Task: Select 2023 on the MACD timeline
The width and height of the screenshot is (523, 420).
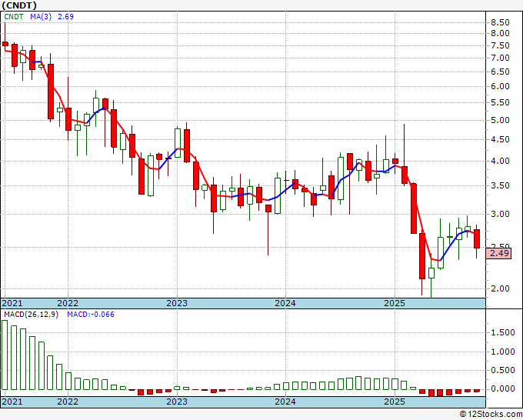Action: [x=177, y=402]
